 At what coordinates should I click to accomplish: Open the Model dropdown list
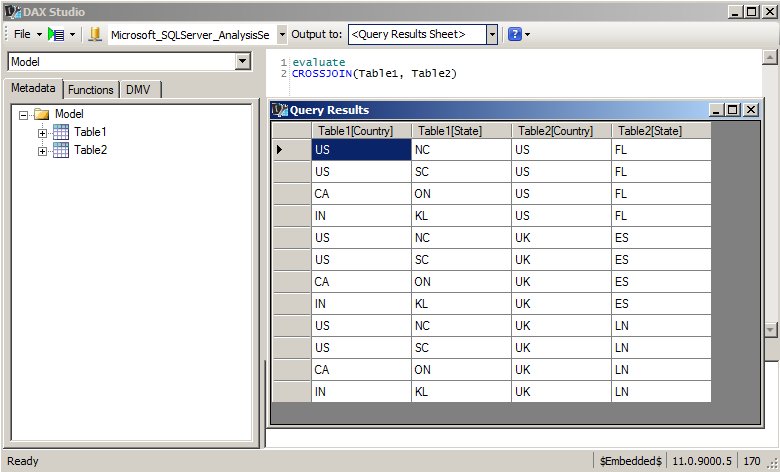[242, 62]
